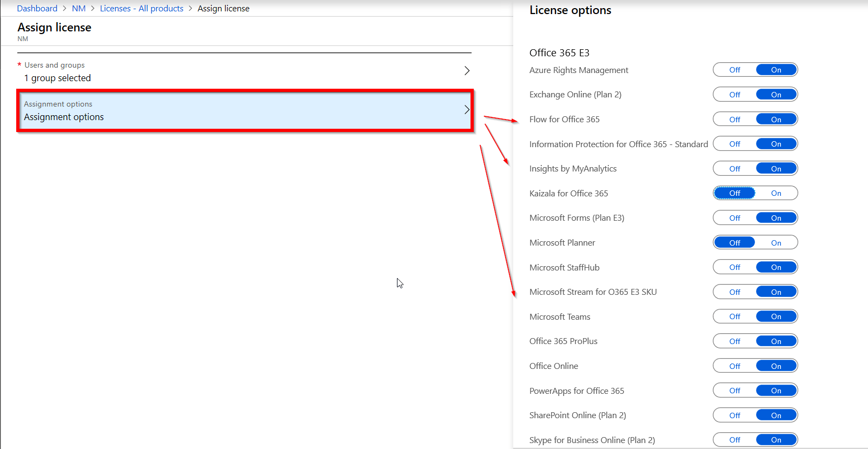Turn off PowerApps for Office 365

[734, 391]
